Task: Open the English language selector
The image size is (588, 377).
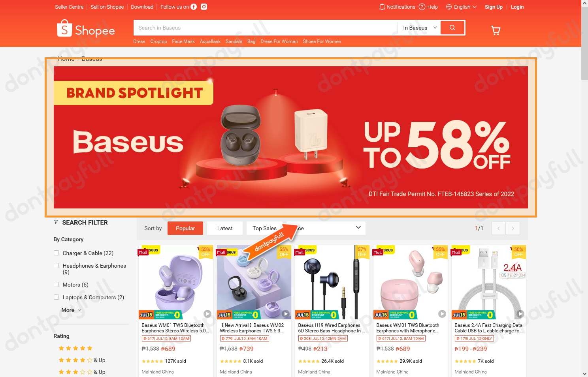Action: (461, 7)
